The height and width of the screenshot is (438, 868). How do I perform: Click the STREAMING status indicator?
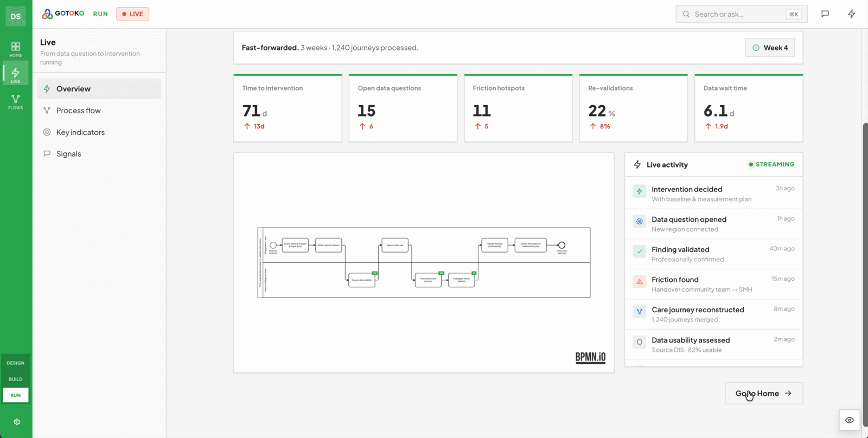tap(771, 164)
